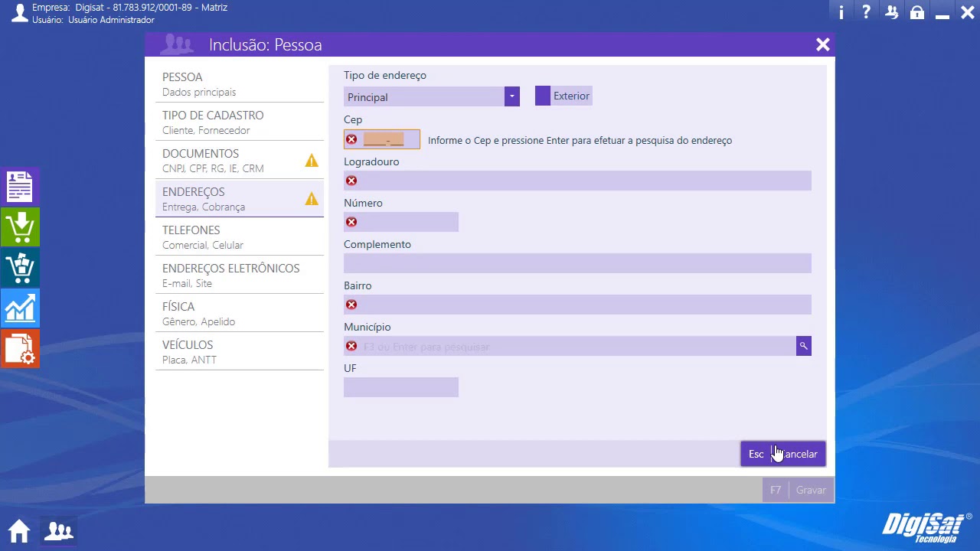The height and width of the screenshot is (551, 980).
Task: Toggle the Exterior checkbox
Action: click(543, 96)
